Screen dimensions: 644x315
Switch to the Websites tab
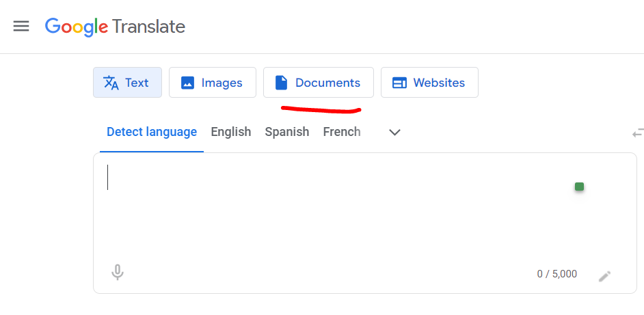(429, 83)
